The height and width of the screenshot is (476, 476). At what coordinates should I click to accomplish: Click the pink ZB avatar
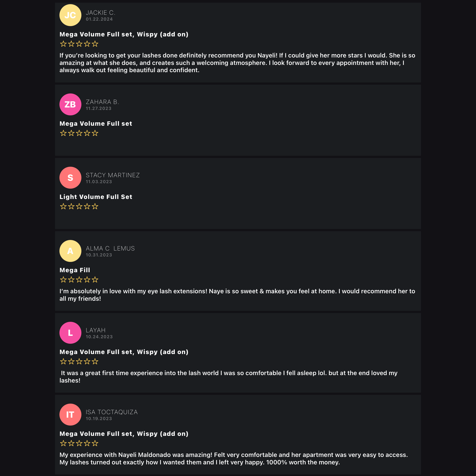coord(70,104)
